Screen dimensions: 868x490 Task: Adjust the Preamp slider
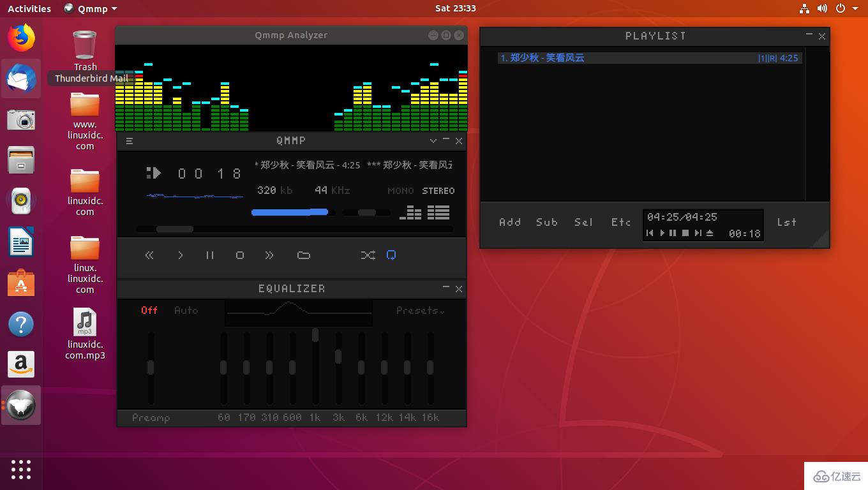151,368
